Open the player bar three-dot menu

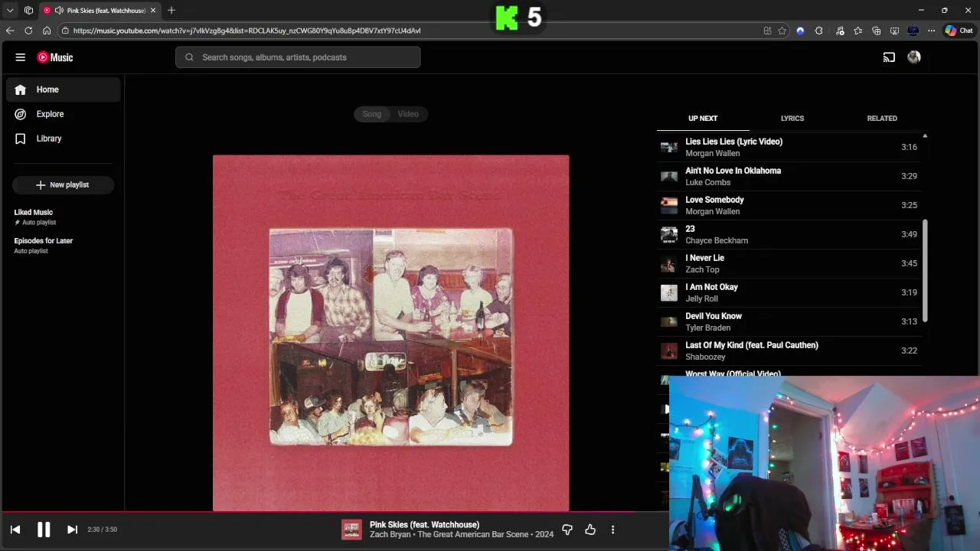[612, 530]
